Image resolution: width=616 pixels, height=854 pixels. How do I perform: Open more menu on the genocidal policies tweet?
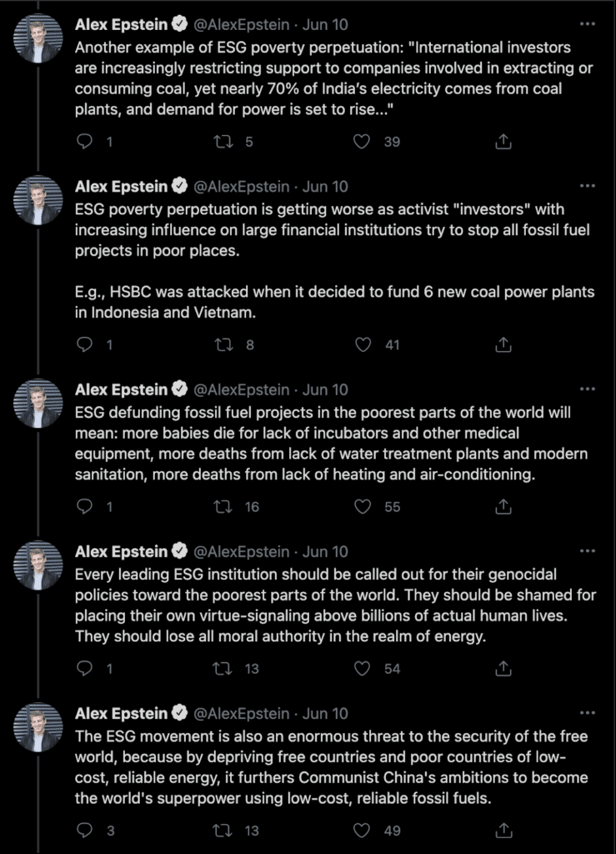(588, 550)
